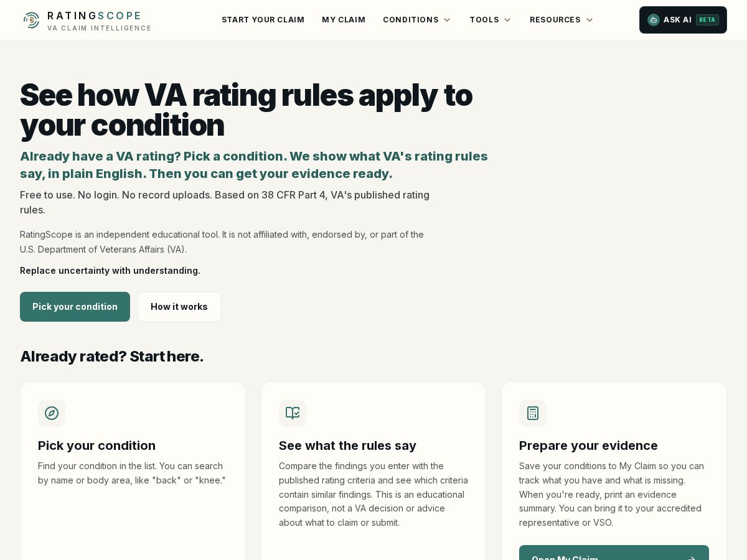Viewport: 747px width, 560px height.
Task: Click the Pick your condition button
Action: click(75, 307)
